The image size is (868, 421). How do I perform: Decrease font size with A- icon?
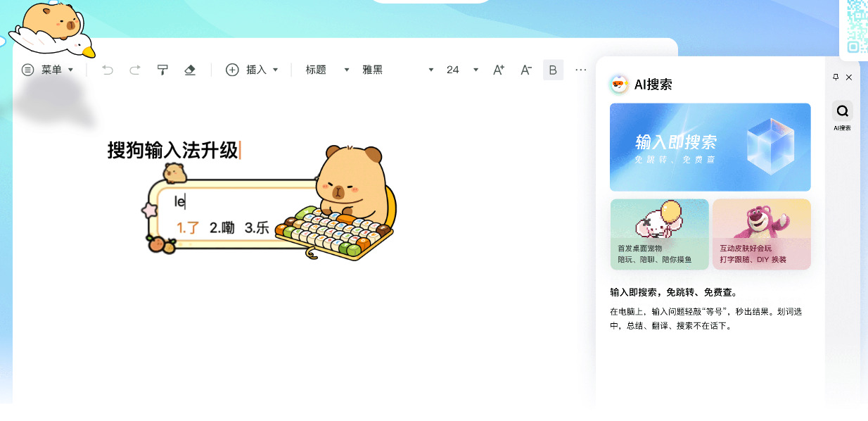526,70
